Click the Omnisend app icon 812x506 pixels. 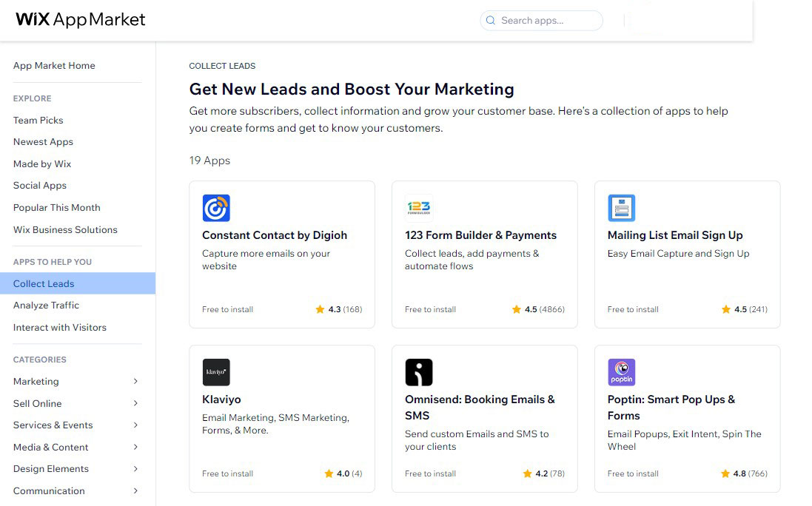pyautogui.click(x=419, y=373)
